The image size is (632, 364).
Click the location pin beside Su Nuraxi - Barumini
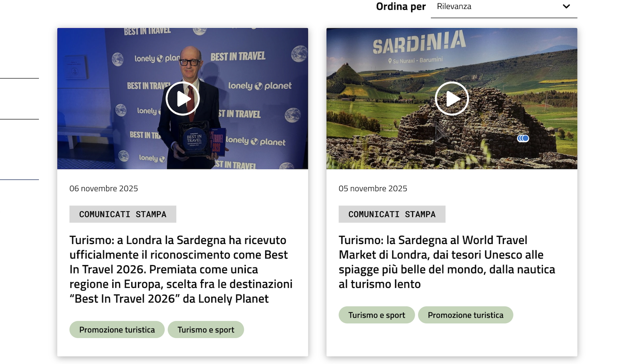(390, 61)
